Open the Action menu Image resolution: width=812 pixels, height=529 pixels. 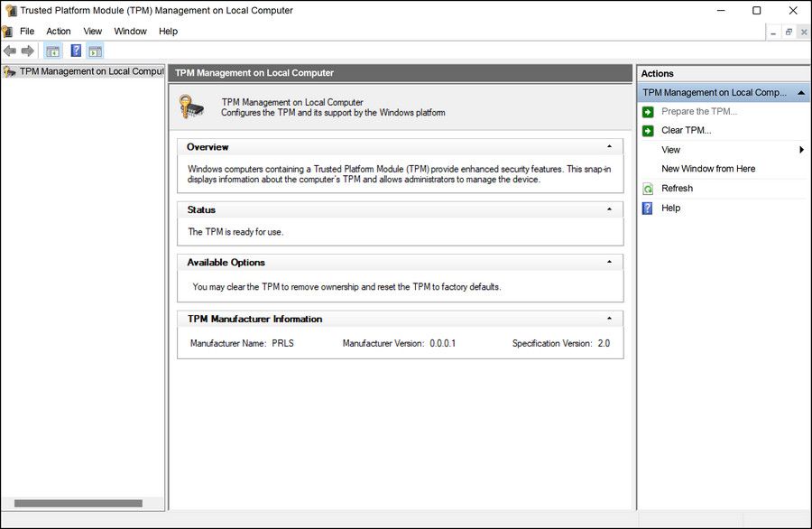pyautogui.click(x=59, y=31)
